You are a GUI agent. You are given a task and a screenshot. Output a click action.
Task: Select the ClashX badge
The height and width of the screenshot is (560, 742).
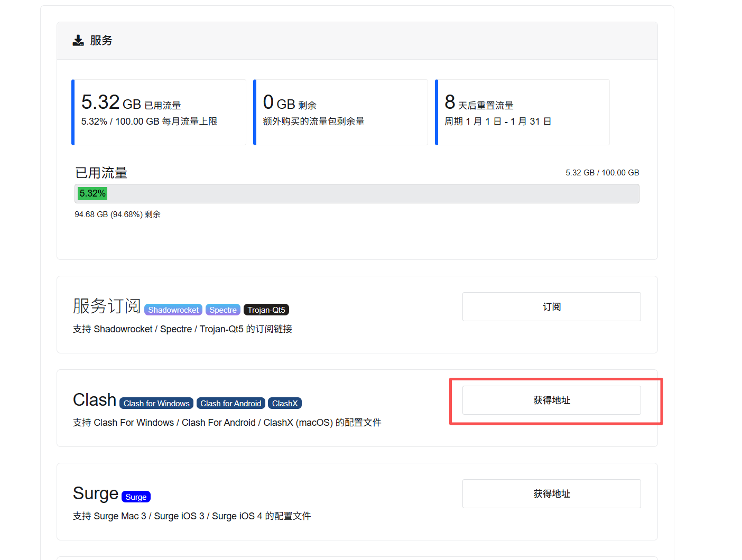[284, 403]
